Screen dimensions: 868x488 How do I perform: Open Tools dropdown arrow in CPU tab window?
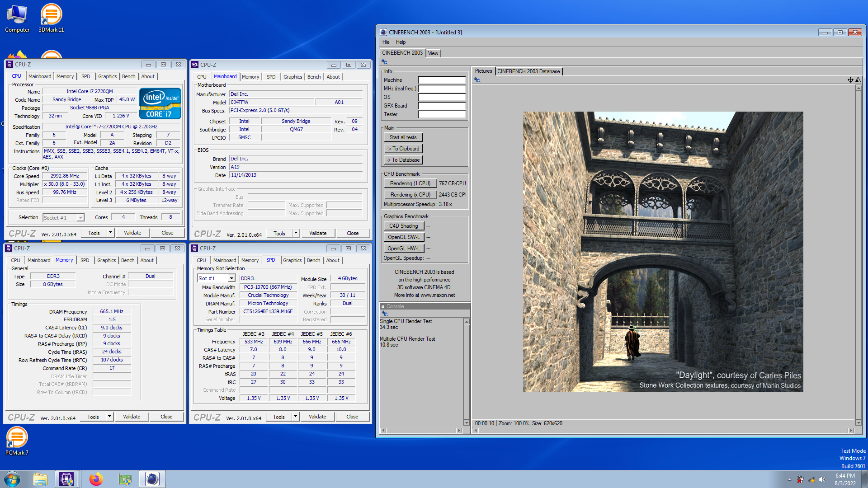[110, 233]
